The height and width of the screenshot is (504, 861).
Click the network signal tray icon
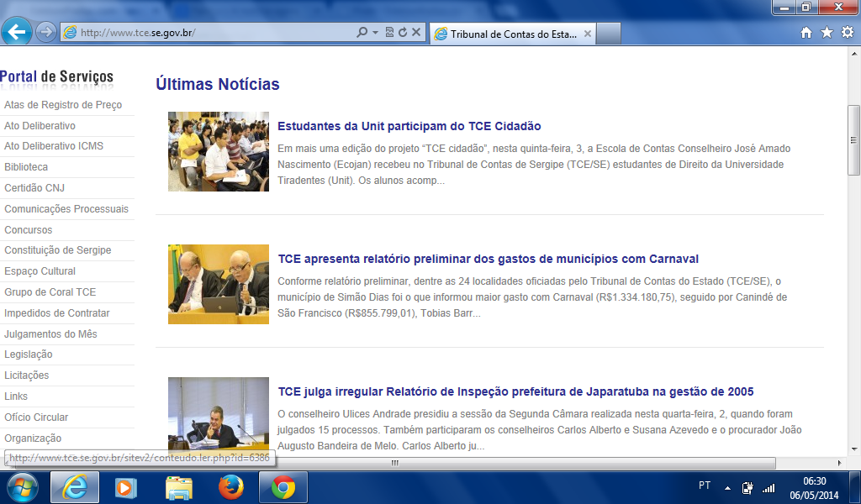point(769,487)
